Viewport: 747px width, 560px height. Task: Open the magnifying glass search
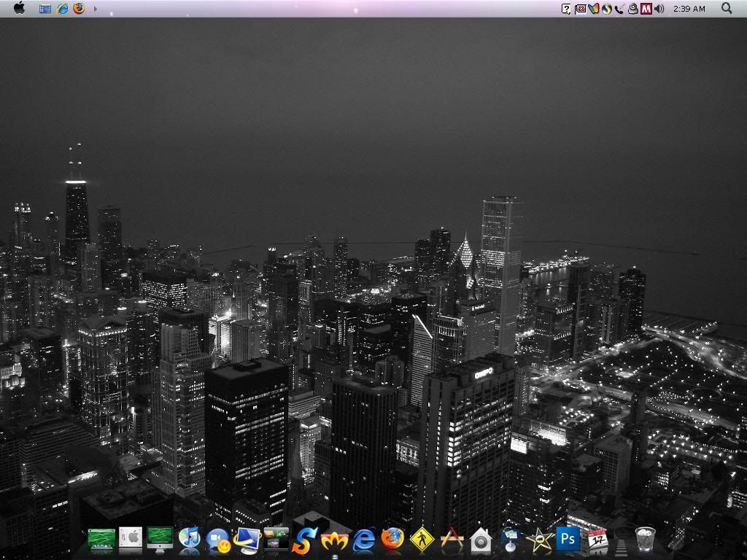pyautogui.click(x=727, y=8)
